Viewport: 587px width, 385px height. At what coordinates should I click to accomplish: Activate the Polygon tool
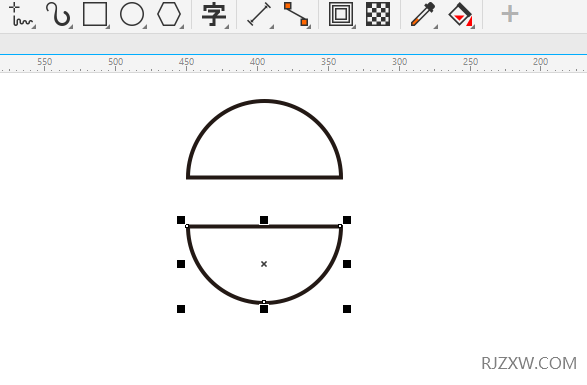click(x=169, y=14)
